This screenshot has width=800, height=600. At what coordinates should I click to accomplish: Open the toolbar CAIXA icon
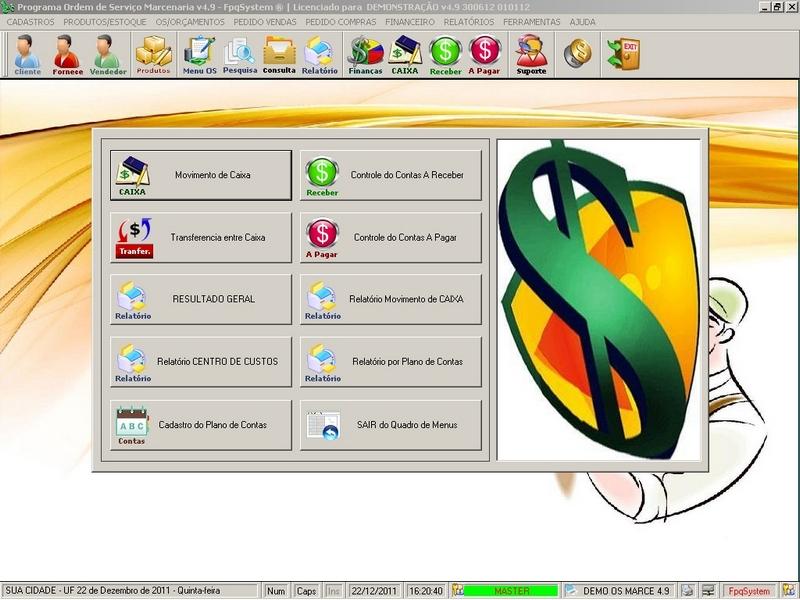[x=405, y=55]
